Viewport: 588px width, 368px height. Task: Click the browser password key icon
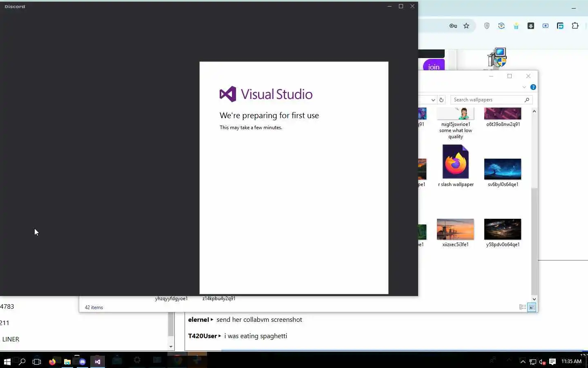click(x=453, y=26)
